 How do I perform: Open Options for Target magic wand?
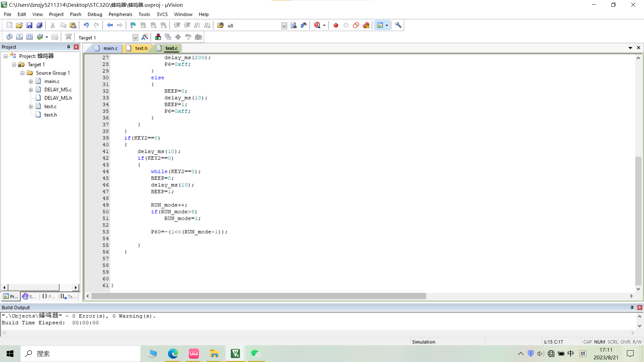tap(145, 37)
